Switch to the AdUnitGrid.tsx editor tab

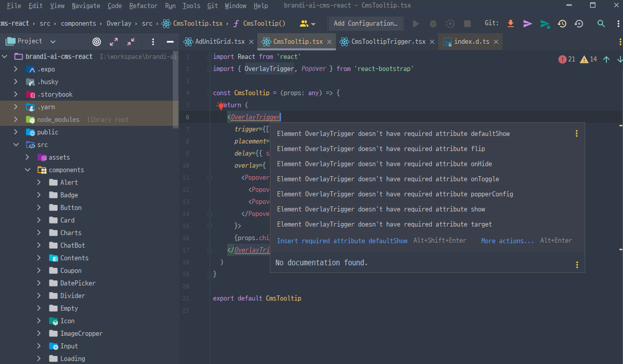tap(218, 42)
